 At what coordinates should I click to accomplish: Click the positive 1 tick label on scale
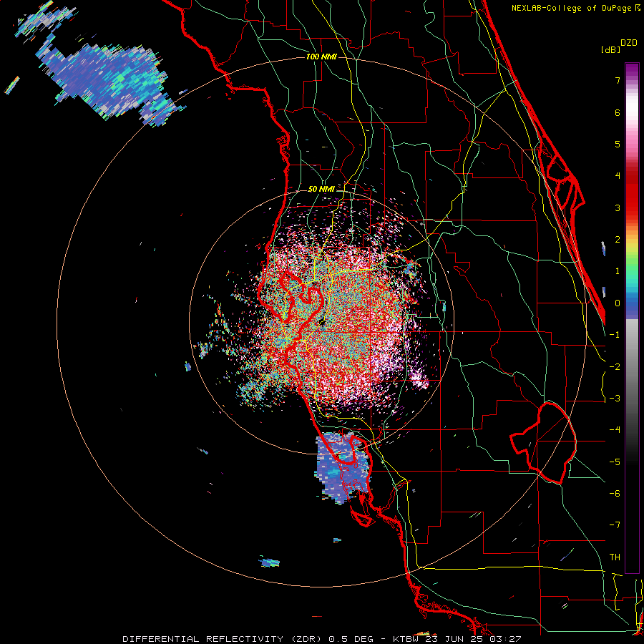click(618, 271)
